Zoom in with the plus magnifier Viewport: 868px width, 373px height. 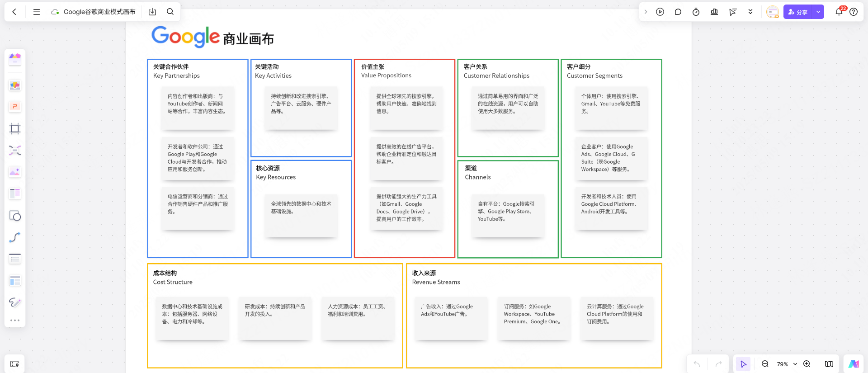pos(807,364)
